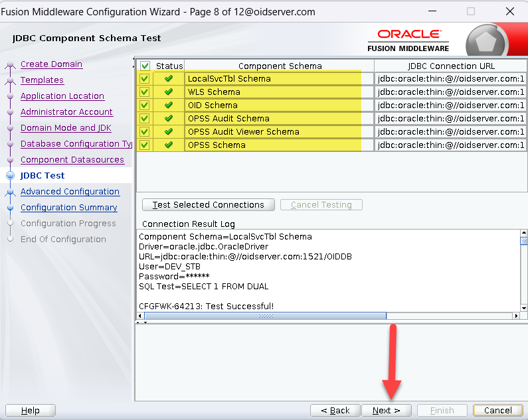Click green status checkmark for LocalSvcTbl Schema
The width and height of the screenshot is (528, 420).
point(169,79)
